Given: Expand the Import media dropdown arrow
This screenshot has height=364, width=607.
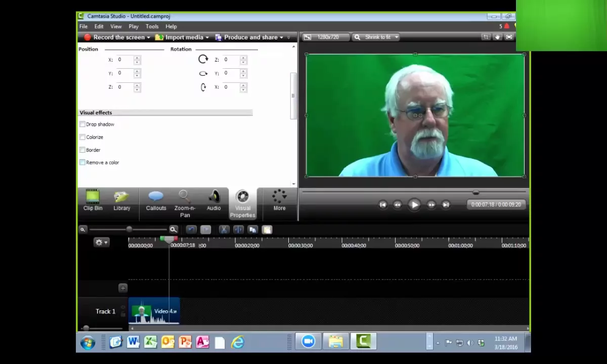Looking at the screenshot, I should pos(207,37).
